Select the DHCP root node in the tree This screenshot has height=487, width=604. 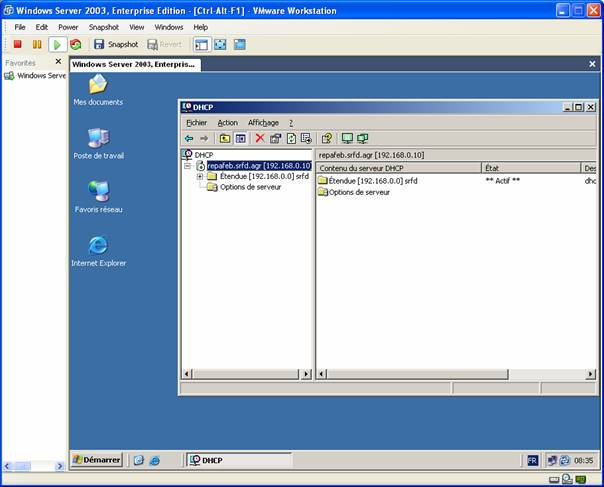point(204,155)
